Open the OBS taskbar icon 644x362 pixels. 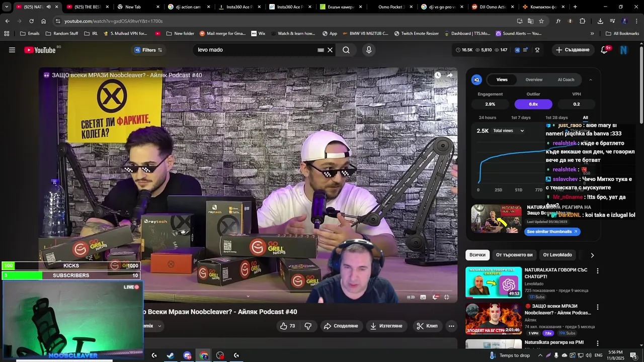pyautogui.click(x=220, y=355)
